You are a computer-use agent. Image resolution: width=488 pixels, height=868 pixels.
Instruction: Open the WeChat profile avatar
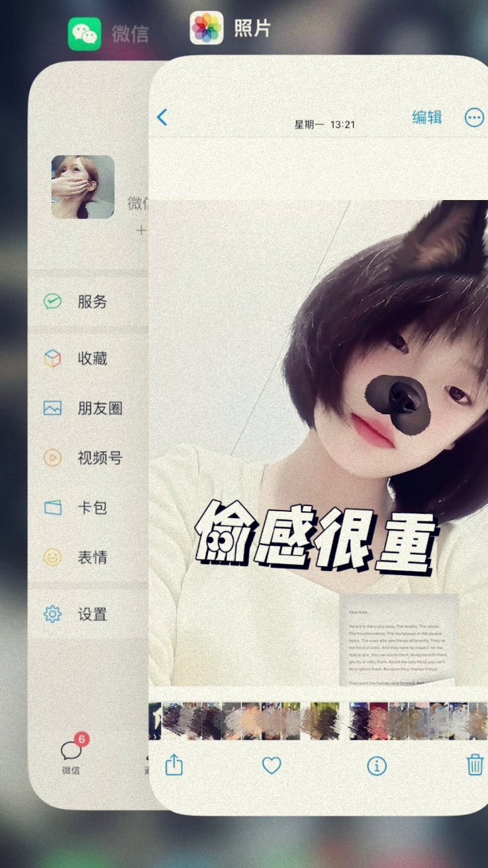point(83,187)
